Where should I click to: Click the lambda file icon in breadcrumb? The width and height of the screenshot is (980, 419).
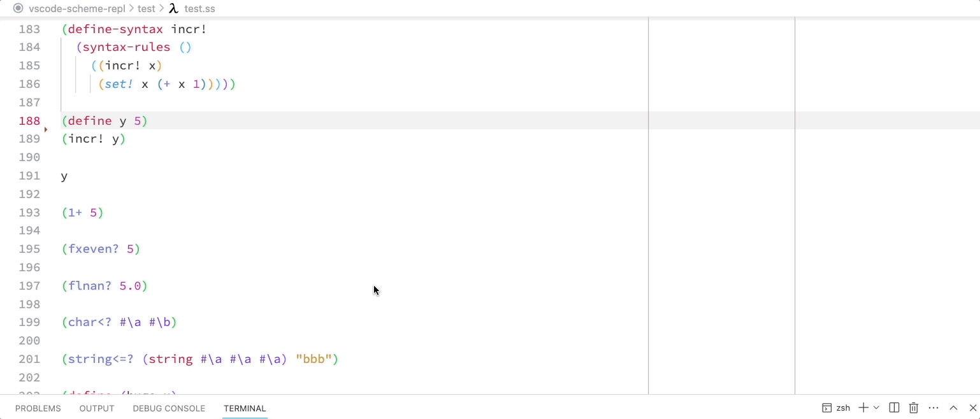173,9
